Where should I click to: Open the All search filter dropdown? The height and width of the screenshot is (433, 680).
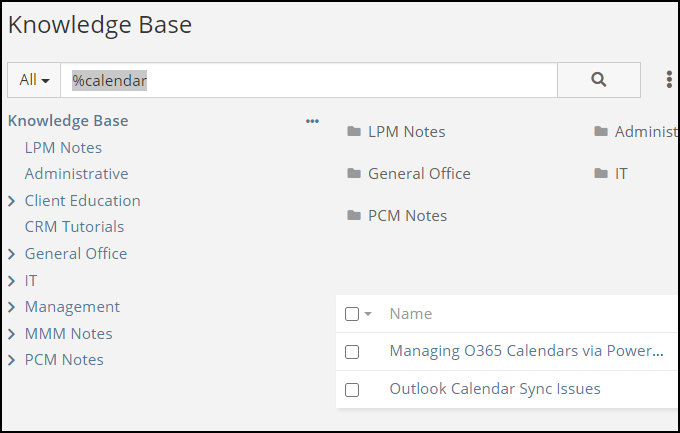click(34, 80)
